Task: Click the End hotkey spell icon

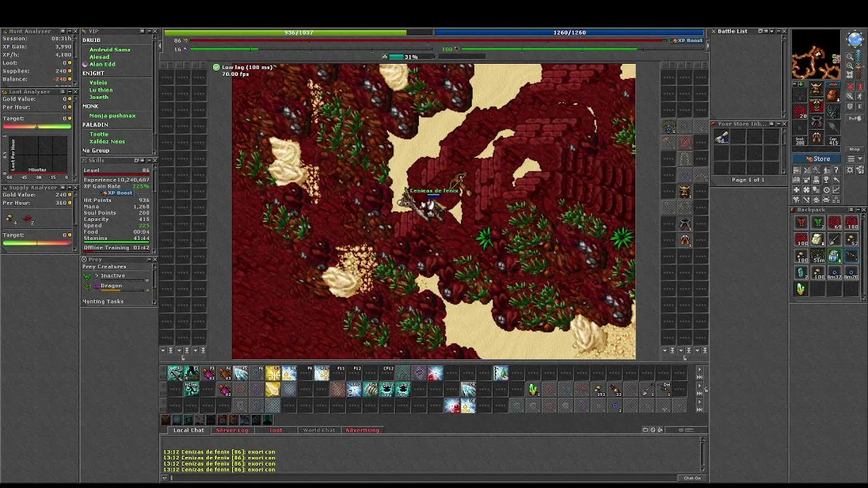Action: point(370,389)
